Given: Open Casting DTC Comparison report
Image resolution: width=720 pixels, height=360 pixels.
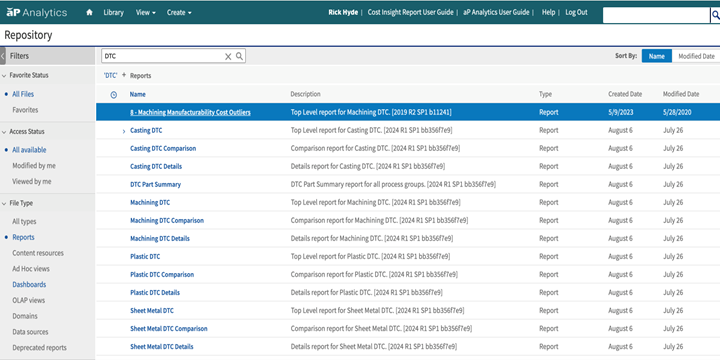Looking at the screenshot, I should pyautogui.click(x=163, y=148).
